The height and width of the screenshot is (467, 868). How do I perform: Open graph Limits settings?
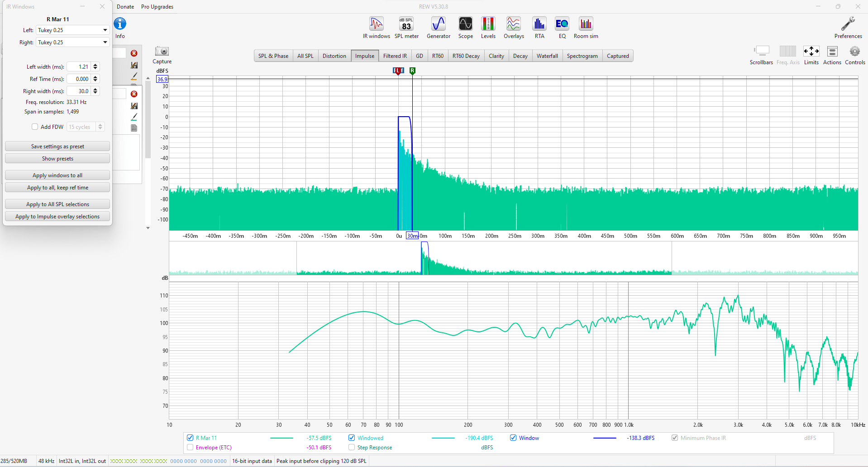click(x=811, y=55)
